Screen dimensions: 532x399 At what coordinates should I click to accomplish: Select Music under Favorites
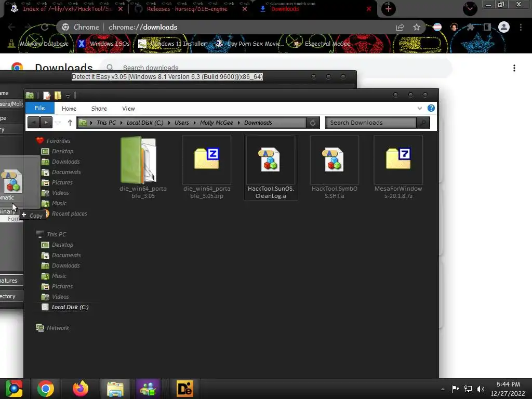pyautogui.click(x=59, y=203)
